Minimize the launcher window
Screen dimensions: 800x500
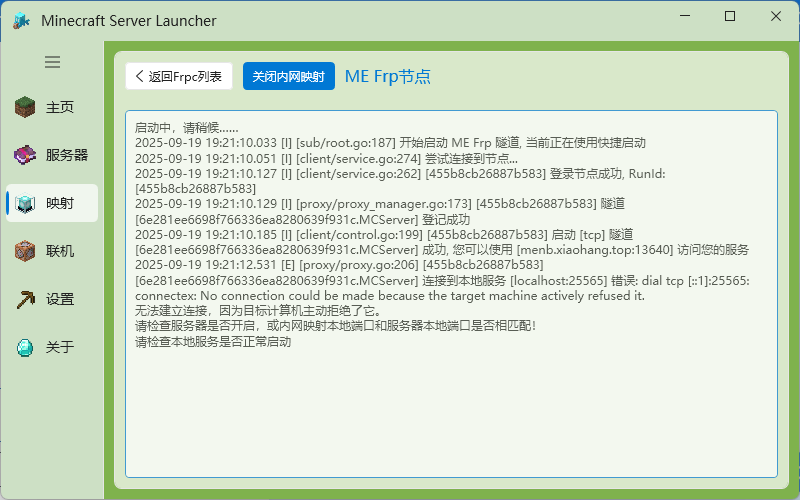point(685,16)
